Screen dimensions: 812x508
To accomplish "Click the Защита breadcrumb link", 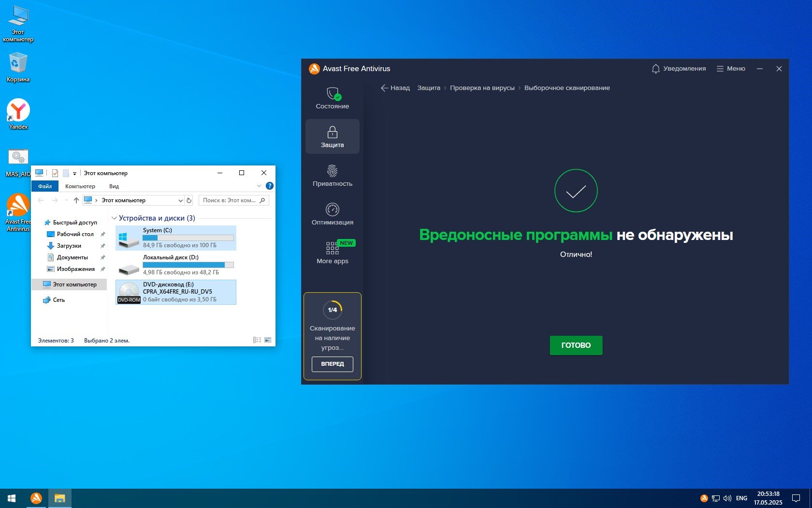I will [429, 88].
